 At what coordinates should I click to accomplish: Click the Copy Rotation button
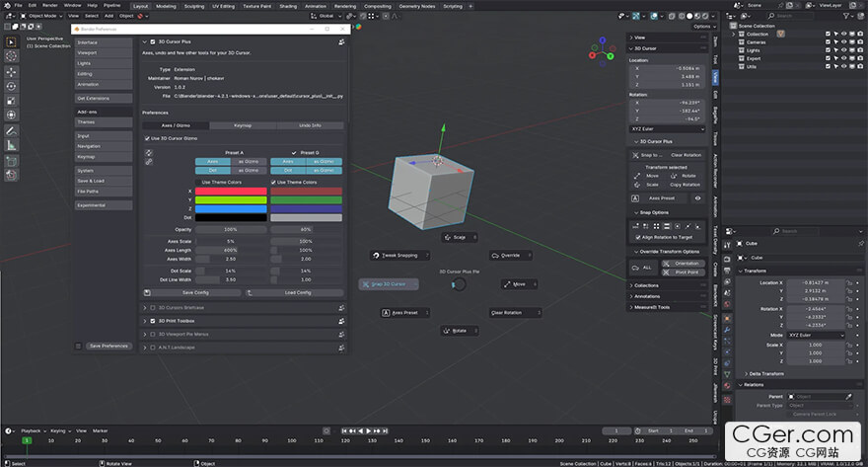click(685, 185)
